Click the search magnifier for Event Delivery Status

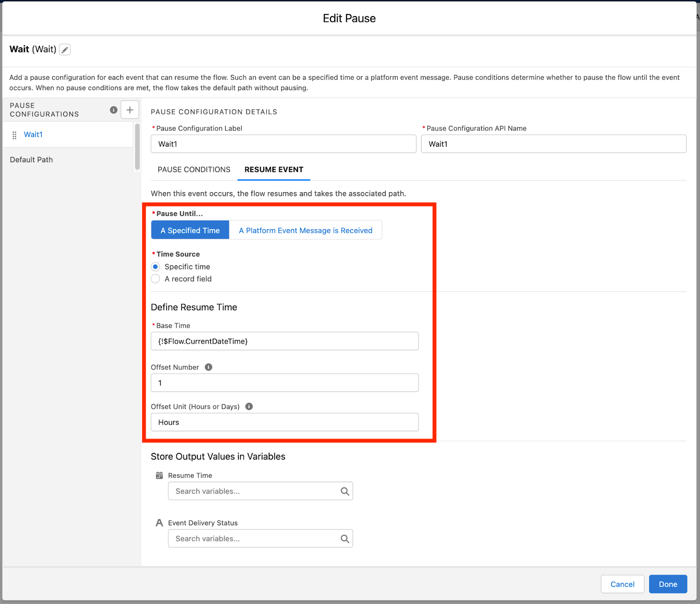345,538
